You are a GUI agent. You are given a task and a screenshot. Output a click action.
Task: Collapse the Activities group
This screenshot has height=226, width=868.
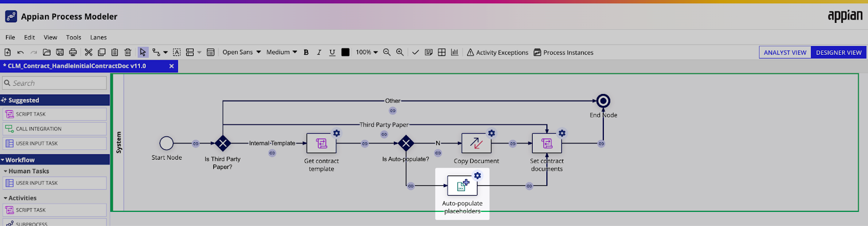21,198
